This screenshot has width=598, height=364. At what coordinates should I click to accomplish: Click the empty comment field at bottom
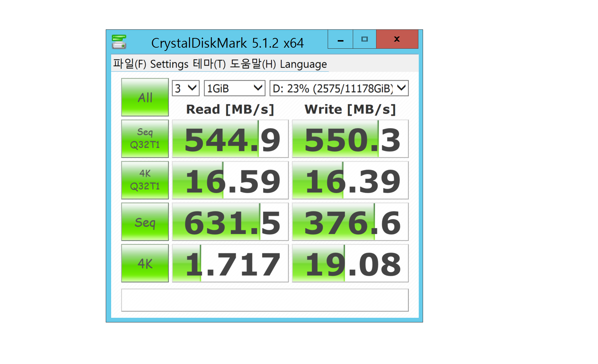point(265,300)
